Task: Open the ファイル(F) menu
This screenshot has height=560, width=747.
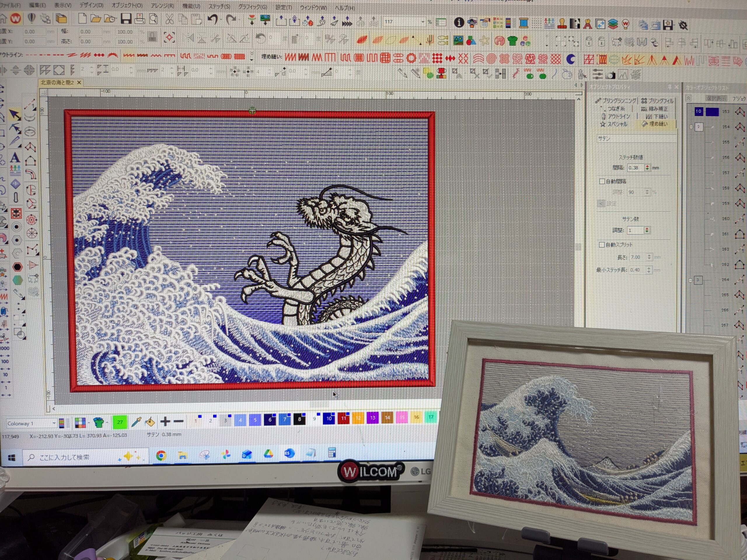Action: tap(10, 6)
